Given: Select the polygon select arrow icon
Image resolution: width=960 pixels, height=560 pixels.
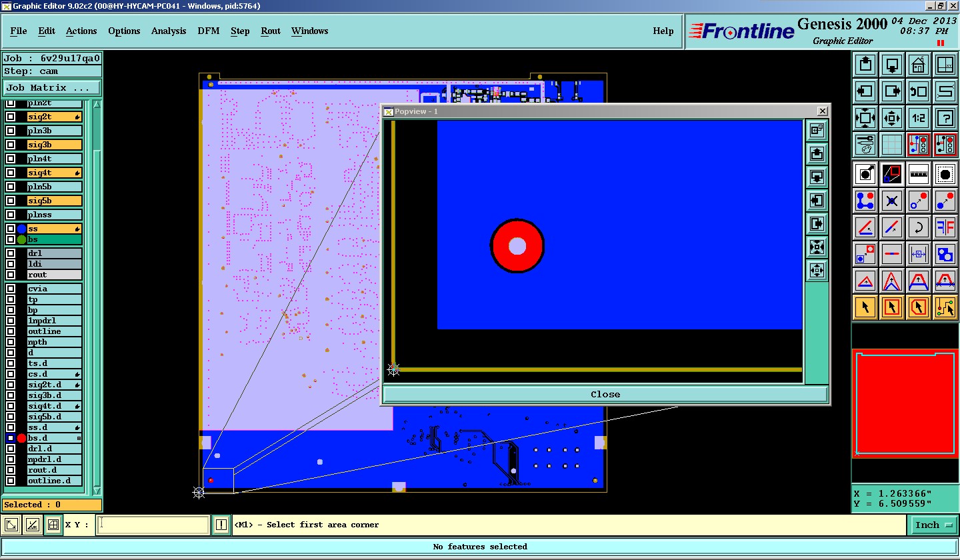Looking at the screenshot, I should pyautogui.click(x=919, y=307).
